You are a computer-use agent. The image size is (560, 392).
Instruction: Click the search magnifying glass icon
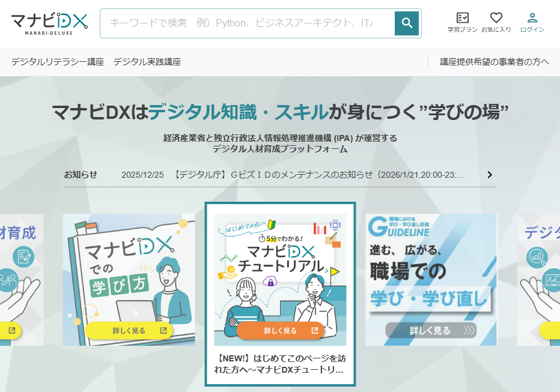pyautogui.click(x=408, y=23)
